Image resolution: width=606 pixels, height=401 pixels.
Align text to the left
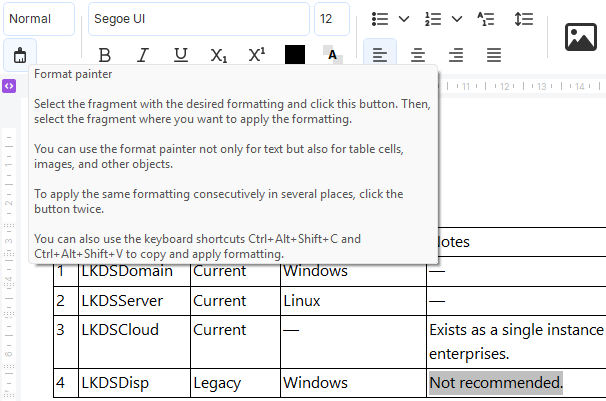pyautogui.click(x=380, y=54)
